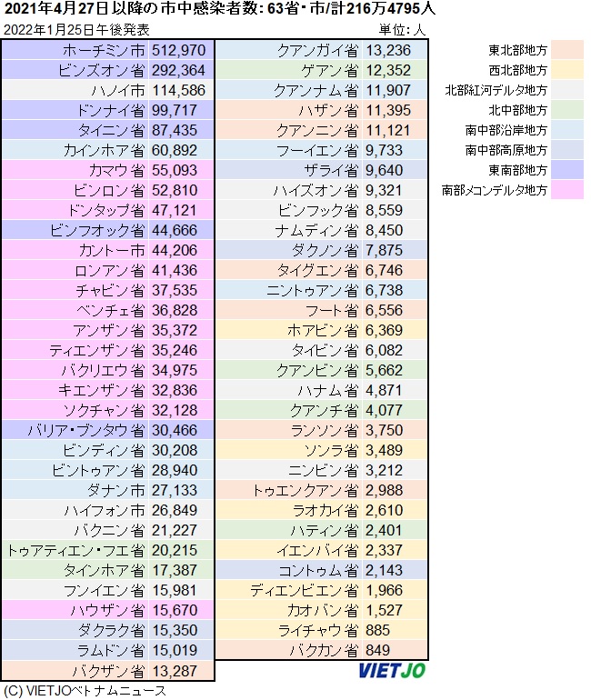Image resolution: width=591 pixels, height=700 pixels.
Task: Select the ドンナイ省 cell
Action: tap(75, 110)
